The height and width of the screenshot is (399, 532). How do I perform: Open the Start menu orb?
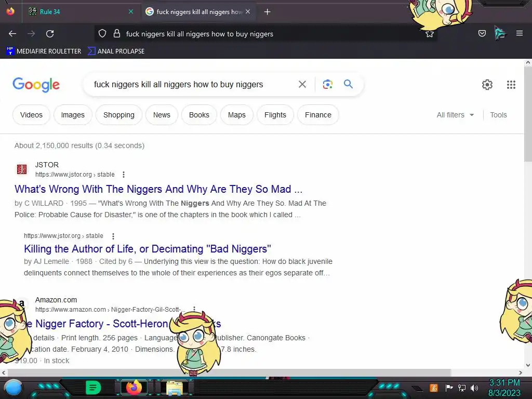[14, 388]
